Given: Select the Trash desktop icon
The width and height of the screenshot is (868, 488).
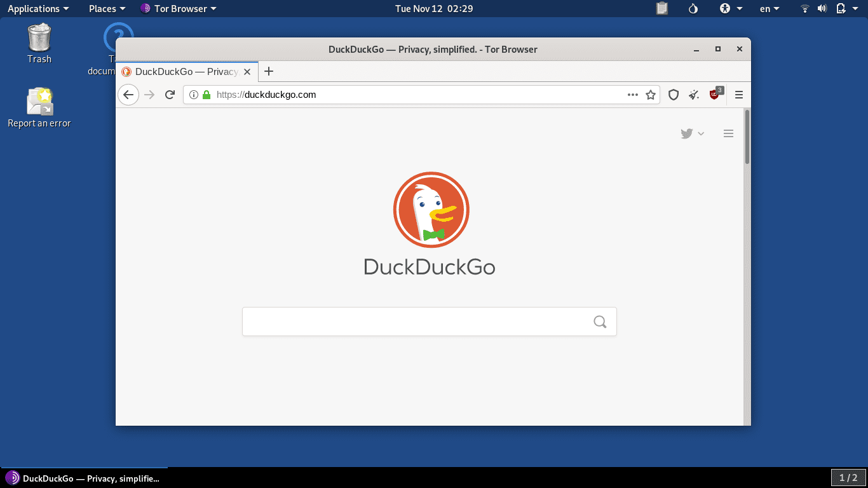Looking at the screenshot, I should click(39, 43).
